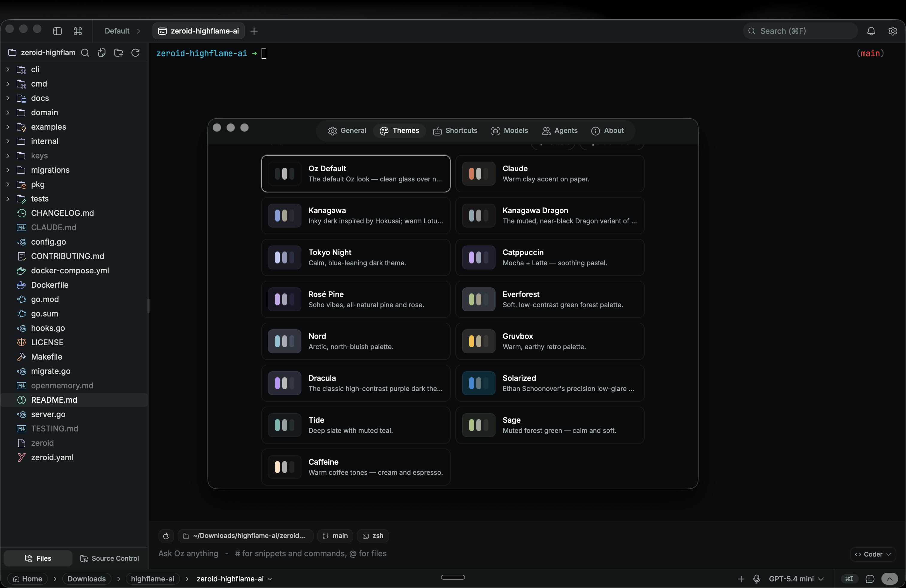This screenshot has width=906, height=588.
Task: Add a new tab with plus icon
Action: point(254,31)
